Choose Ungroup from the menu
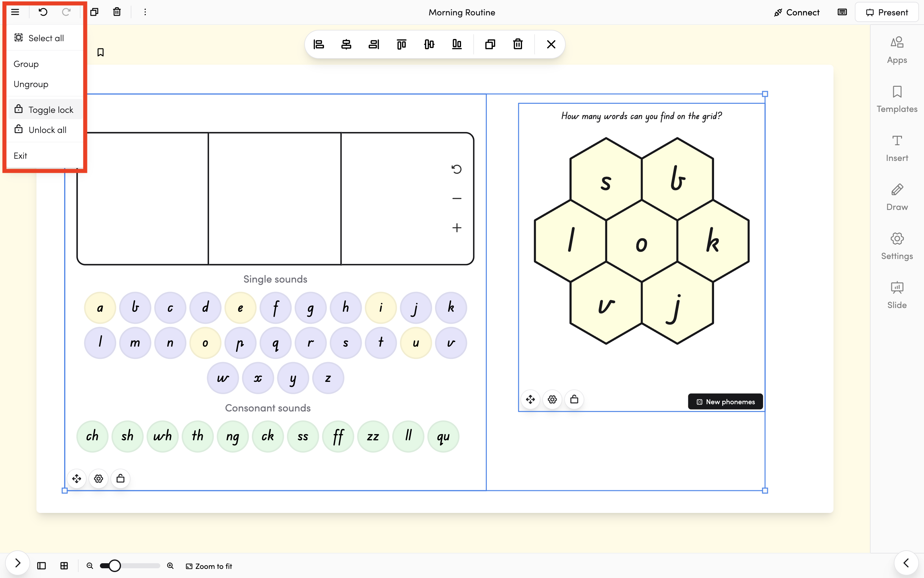 tap(31, 84)
